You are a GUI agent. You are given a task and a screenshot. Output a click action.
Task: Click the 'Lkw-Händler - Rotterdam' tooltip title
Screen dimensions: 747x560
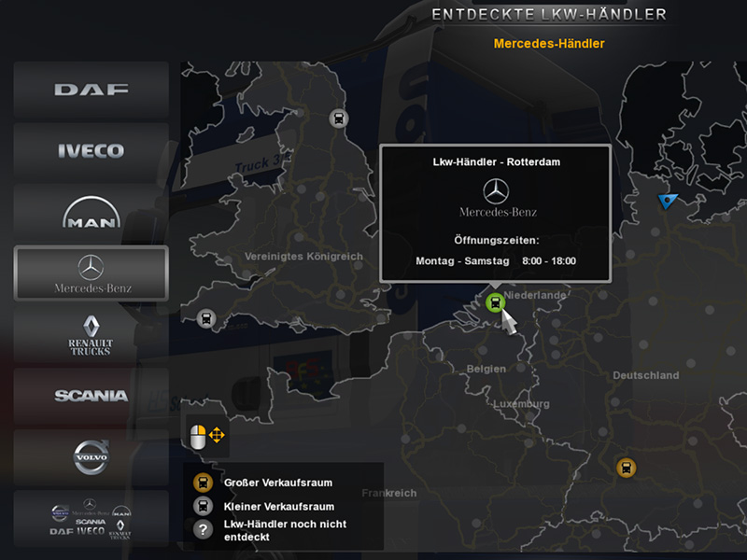click(x=497, y=161)
